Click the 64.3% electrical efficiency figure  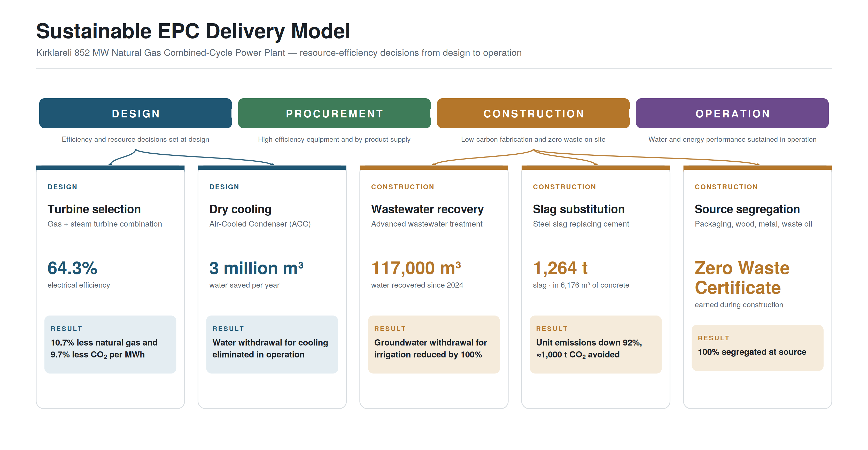tap(72, 268)
